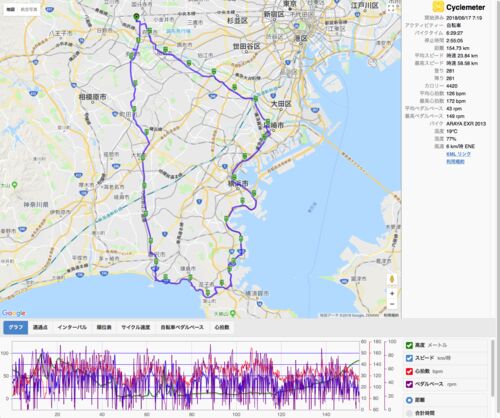Click the temperature value 19°C
Image resolution: width=500 pixels, height=418 pixels.
tap(452, 131)
